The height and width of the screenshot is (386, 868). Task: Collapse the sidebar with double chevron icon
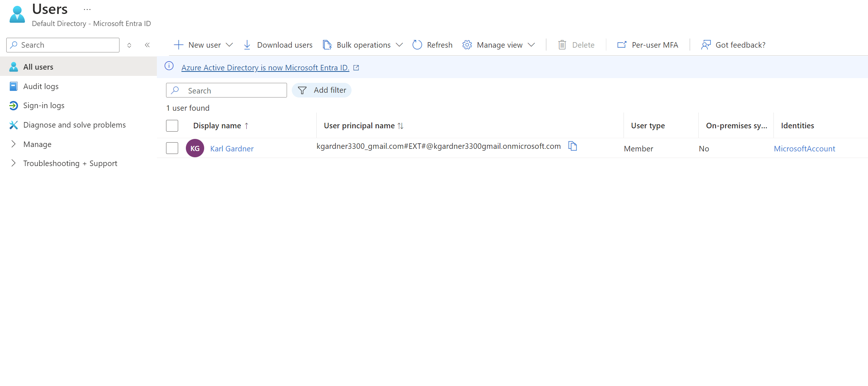[x=147, y=45]
